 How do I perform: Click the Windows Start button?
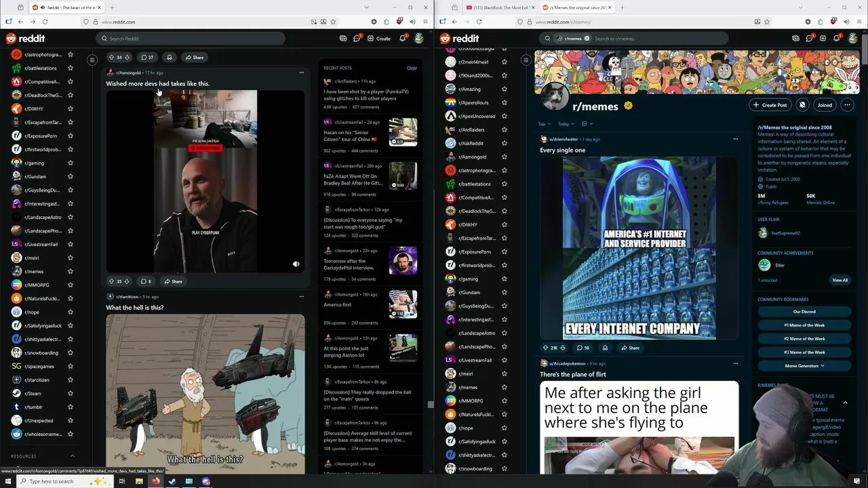pos(7,481)
